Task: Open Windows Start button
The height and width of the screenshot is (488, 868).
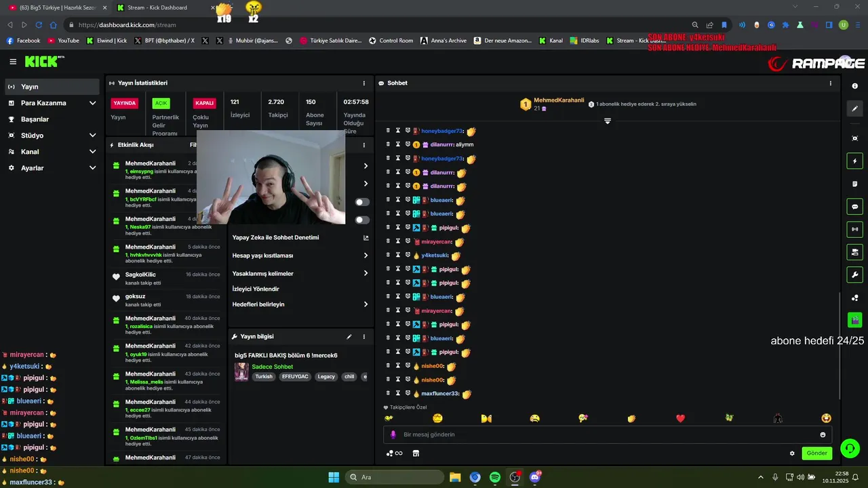Action: [334, 477]
